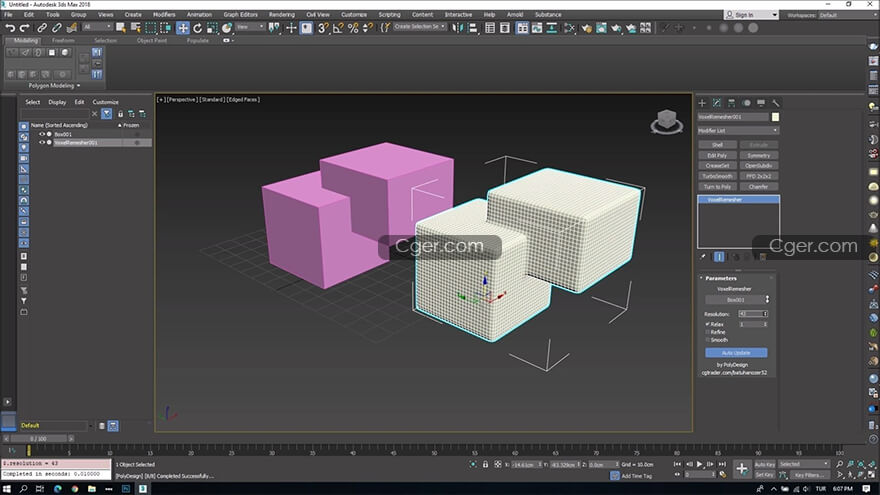Image resolution: width=880 pixels, height=495 pixels.
Task: Open the Display command panel tab
Action: click(x=761, y=103)
